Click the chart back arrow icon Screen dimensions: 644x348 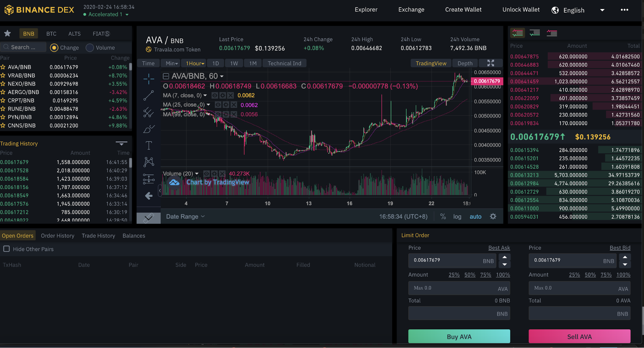click(x=149, y=196)
